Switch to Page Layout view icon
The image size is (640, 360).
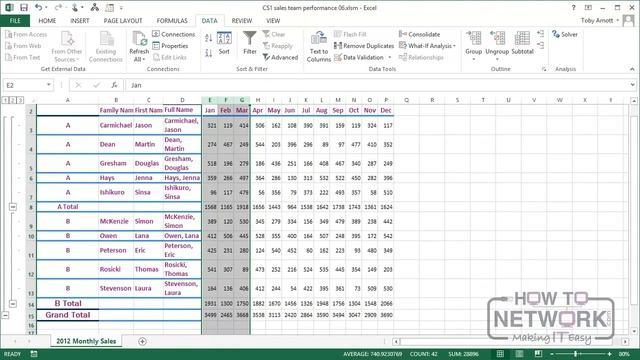point(519,354)
